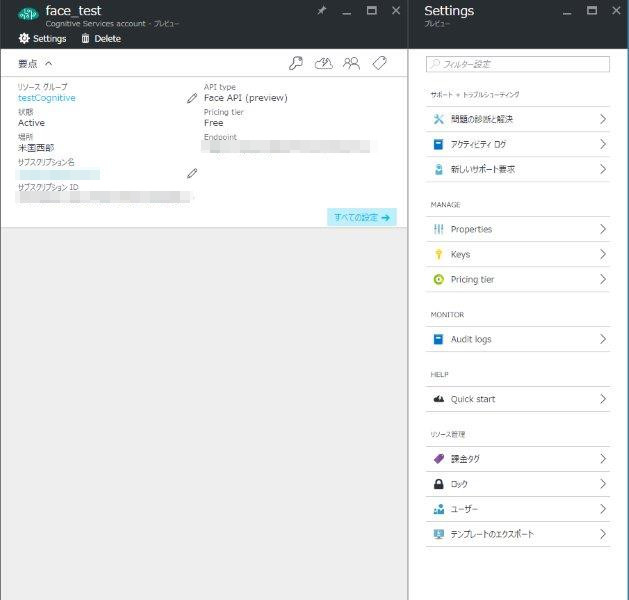Open テンプレートのエクスポート
This screenshot has width=629, height=600.
518,534
